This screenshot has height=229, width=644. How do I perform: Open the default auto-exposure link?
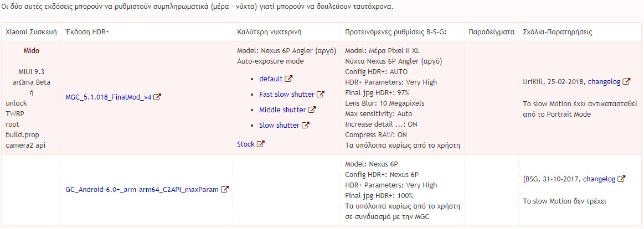271,79
